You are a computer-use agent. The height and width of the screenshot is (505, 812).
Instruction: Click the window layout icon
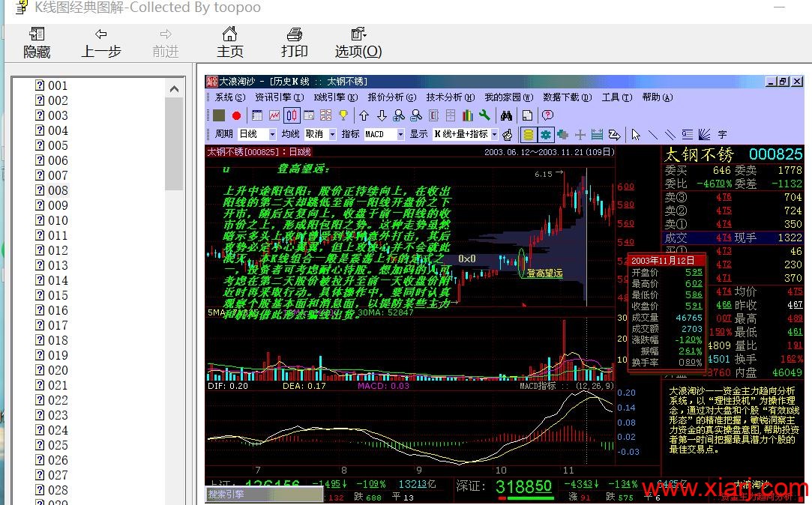coord(309,115)
